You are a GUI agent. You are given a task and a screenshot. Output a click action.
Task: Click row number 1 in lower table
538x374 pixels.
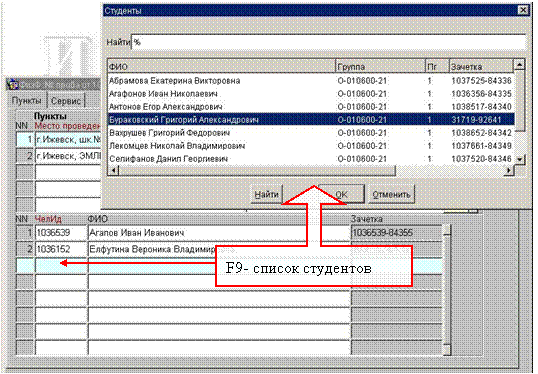click(25, 233)
